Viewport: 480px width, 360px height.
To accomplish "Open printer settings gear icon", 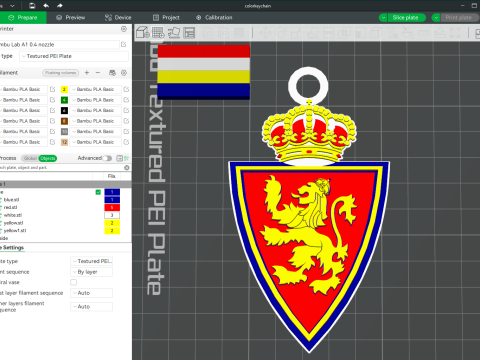I will [124, 29].
